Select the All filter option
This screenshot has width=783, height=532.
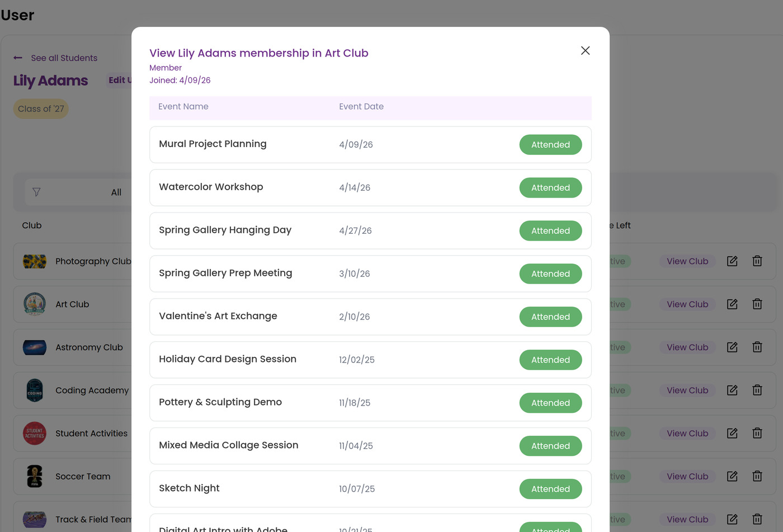116,192
